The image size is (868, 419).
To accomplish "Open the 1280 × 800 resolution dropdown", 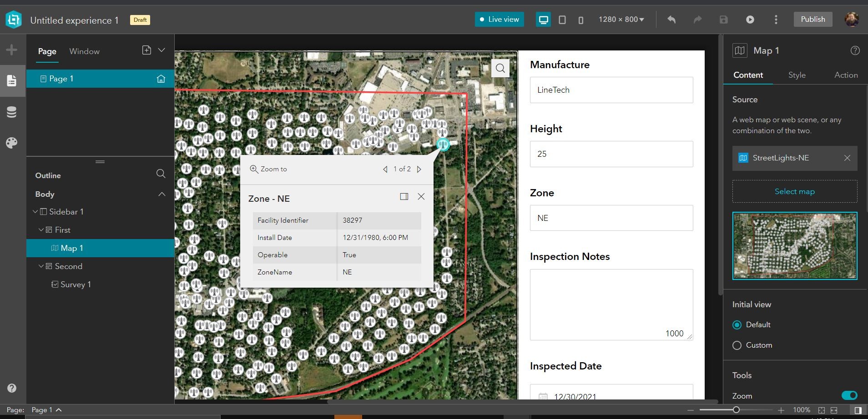I will coord(621,20).
